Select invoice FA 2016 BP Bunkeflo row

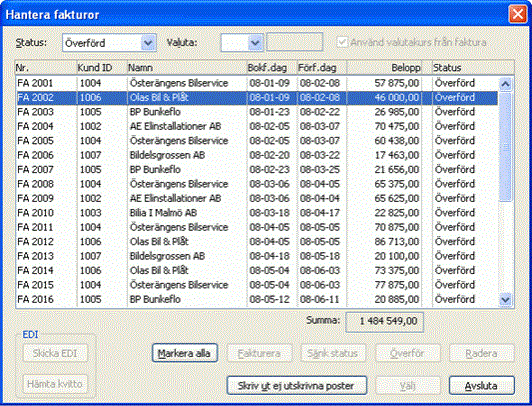[x=257, y=299]
